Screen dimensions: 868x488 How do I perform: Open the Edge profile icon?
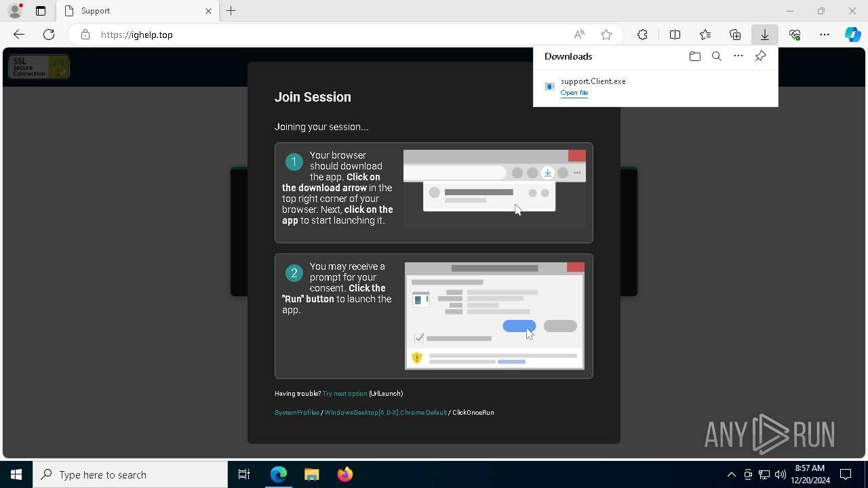coord(15,11)
